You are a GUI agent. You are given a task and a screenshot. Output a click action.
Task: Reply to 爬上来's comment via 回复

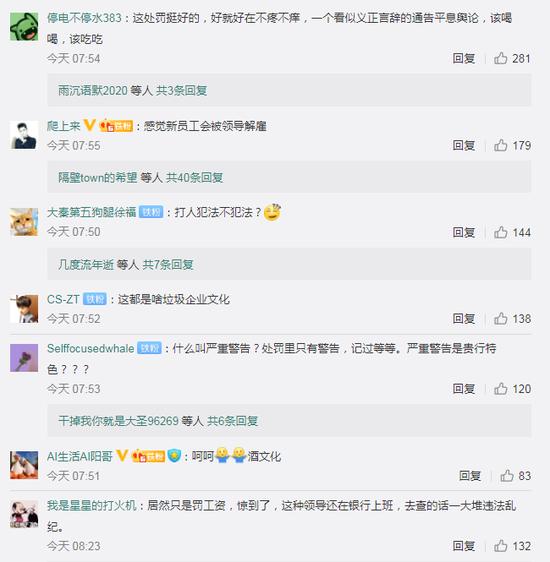coord(464,145)
